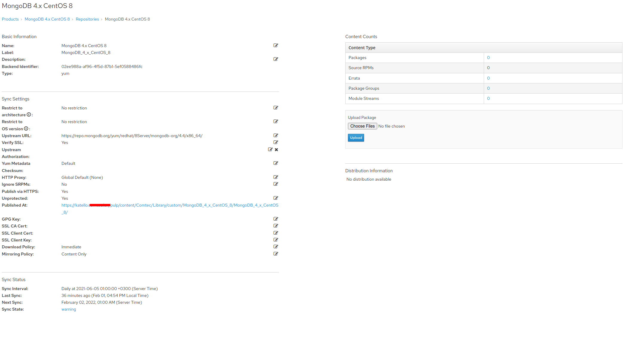Edit Restrict to architecture setting

pos(276,108)
